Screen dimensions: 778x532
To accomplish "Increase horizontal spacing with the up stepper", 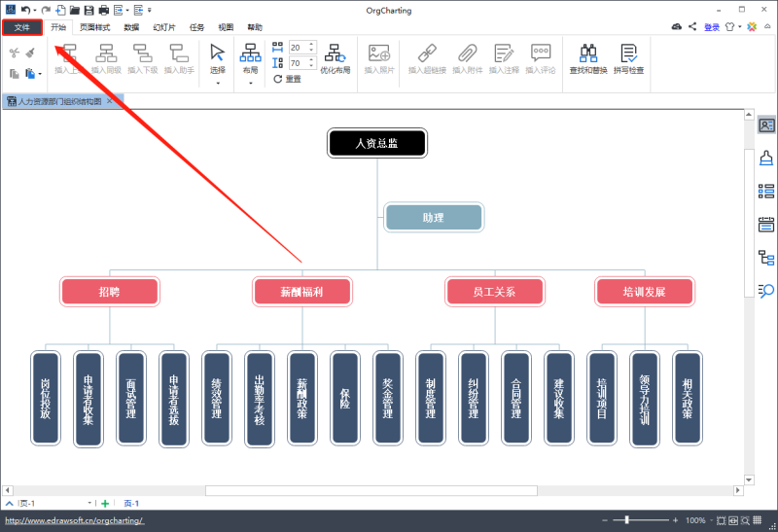I will click(x=311, y=45).
